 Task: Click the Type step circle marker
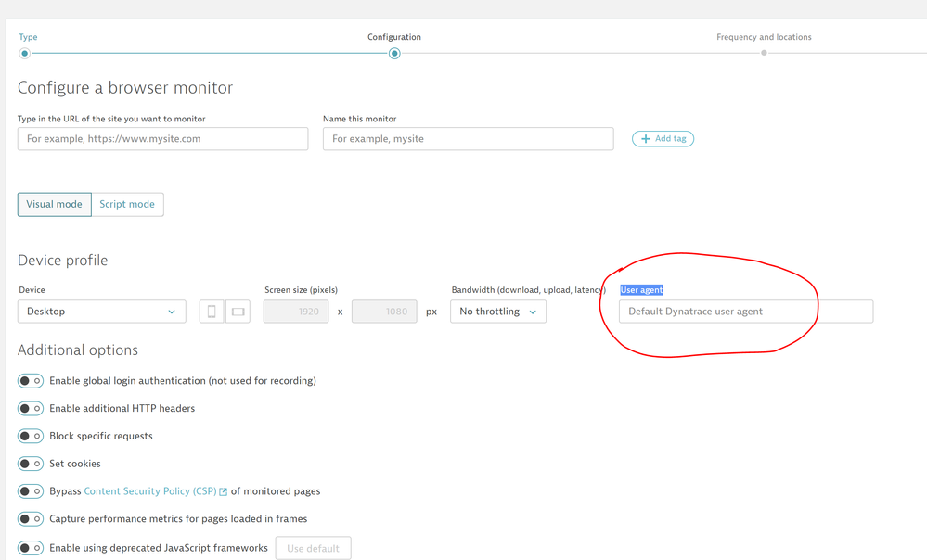(25, 54)
